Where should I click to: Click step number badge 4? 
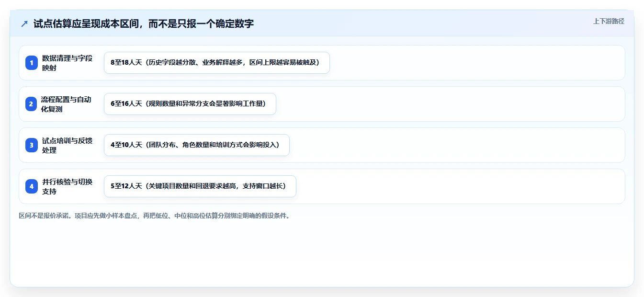coord(32,186)
